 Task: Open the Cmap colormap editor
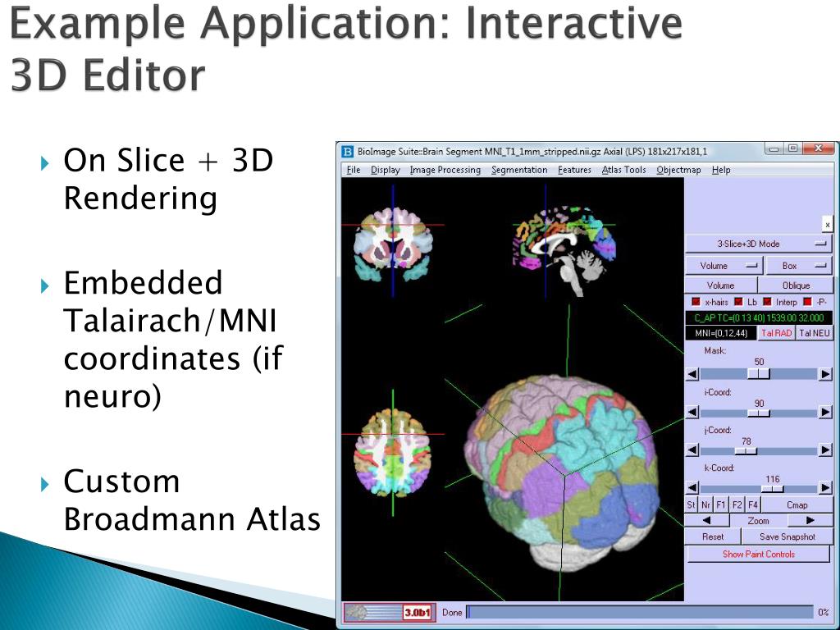pyautogui.click(x=797, y=504)
